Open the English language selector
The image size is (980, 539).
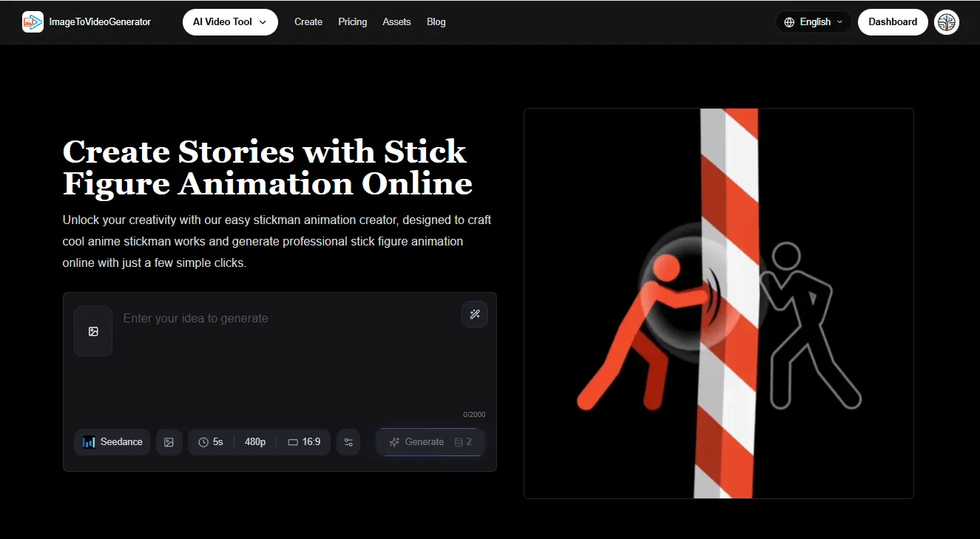click(x=814, y=22)
